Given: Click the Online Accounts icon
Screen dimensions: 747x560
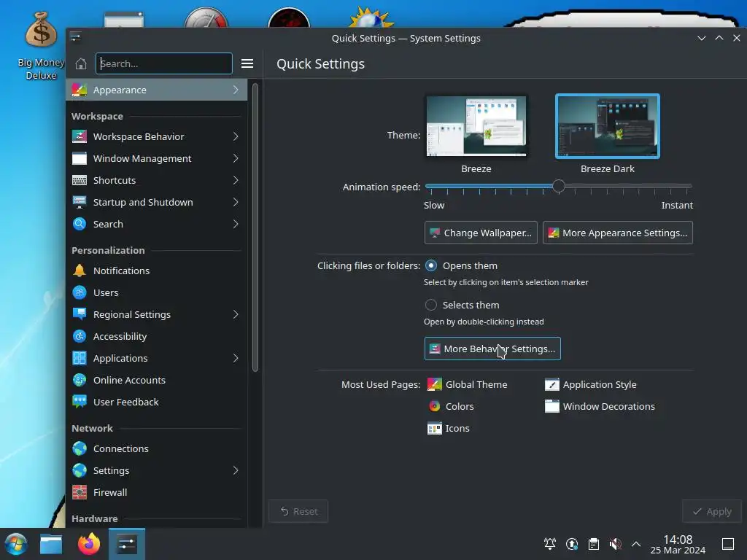Looking at the screenshot, I should coord(79,381).
